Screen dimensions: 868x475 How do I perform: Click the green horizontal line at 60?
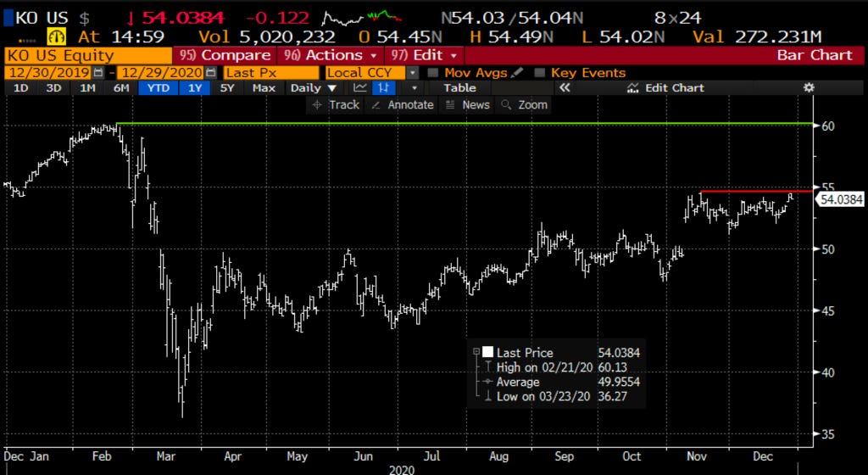point(464,123)
